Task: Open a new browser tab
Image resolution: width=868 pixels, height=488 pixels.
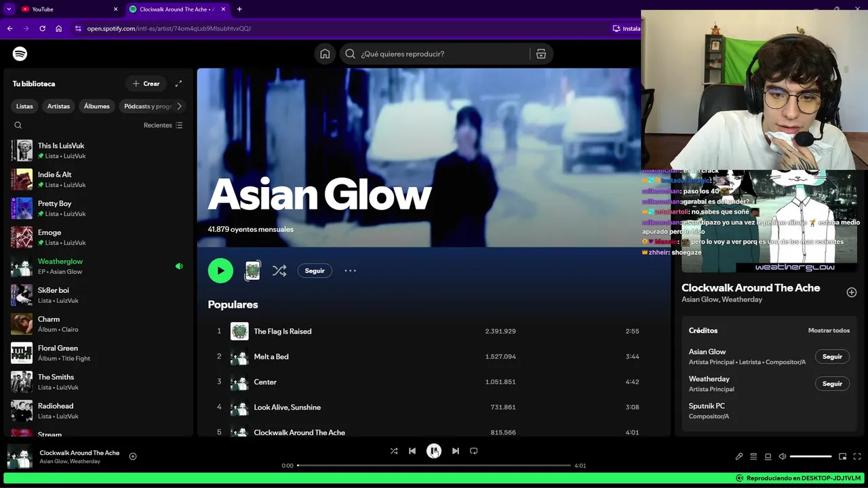Action: 239,9
